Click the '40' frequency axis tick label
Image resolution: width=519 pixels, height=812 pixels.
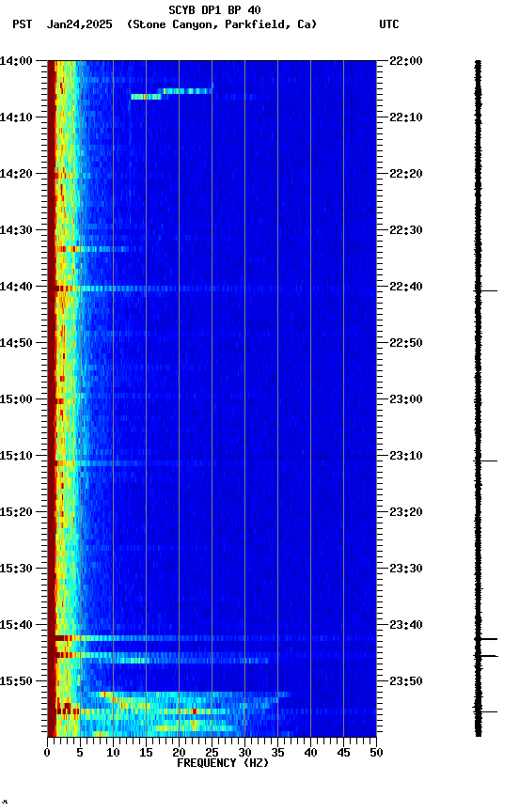[x=310, y=753]
